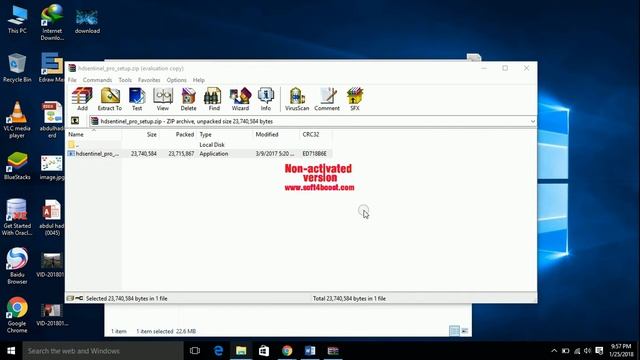640x360 pixels.
Task: Open Chrome from taskbar
Action: pyautogui.click(x=287, y=351)
